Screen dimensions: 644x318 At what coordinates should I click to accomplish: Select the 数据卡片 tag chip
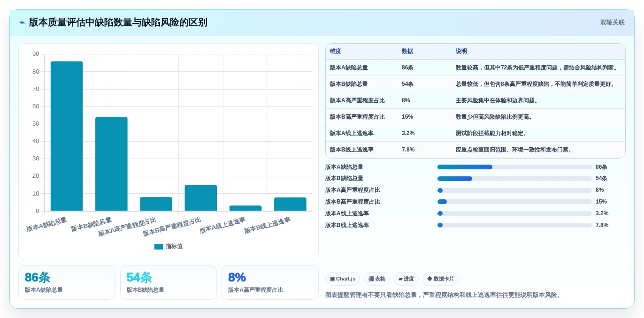[x=441, y=279]
